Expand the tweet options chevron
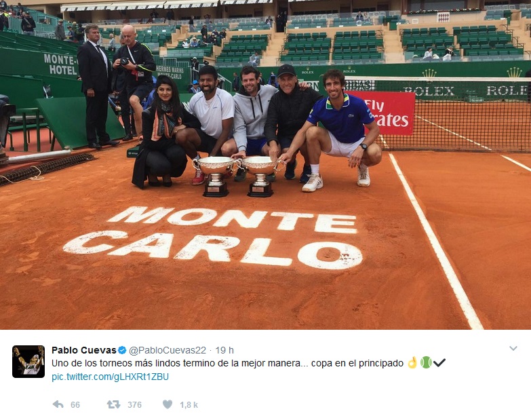 tap(513, 349)
